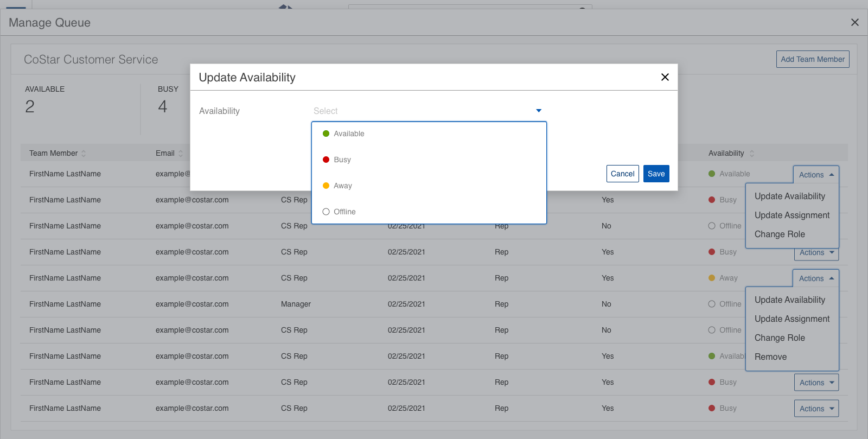Select Remove from the lower Actions menu
This screenshot has height=439, width=868.
pos(770,357)
